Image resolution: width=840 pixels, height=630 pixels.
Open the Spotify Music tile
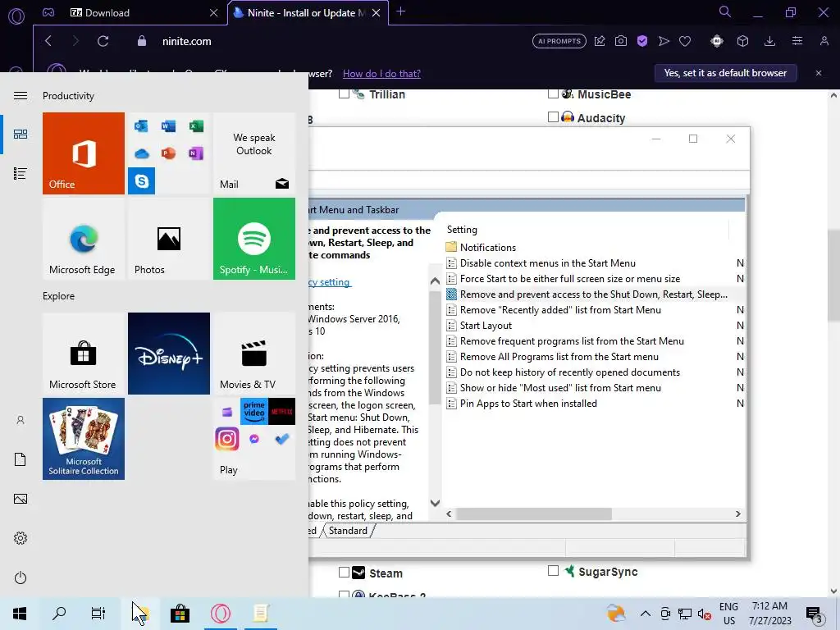(254, 239)
